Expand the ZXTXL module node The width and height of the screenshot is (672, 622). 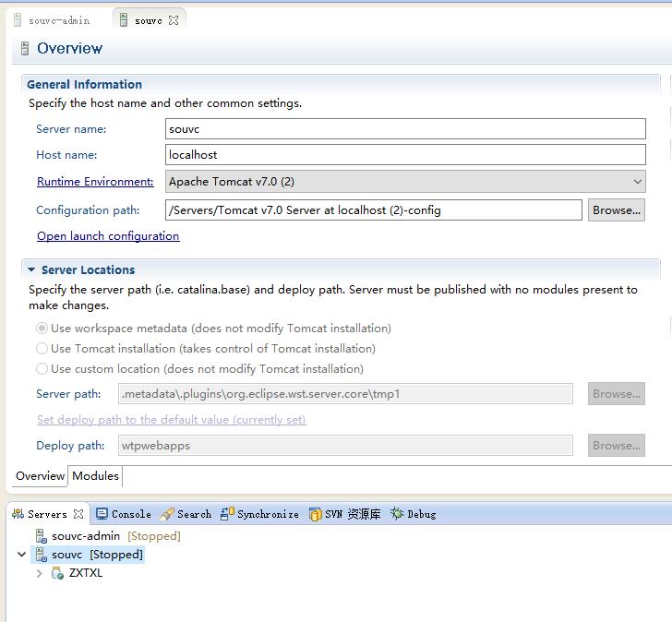pyautogui.click(x=40, y=573)
